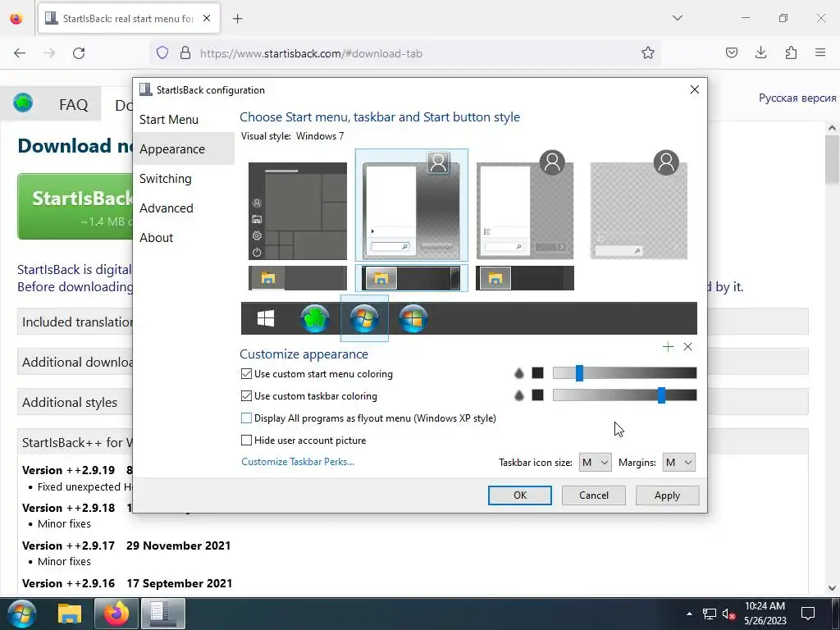Open Firefox extensions menu
Image resolution: width=840 pixels, height=630 pixels.
(791, 52)
